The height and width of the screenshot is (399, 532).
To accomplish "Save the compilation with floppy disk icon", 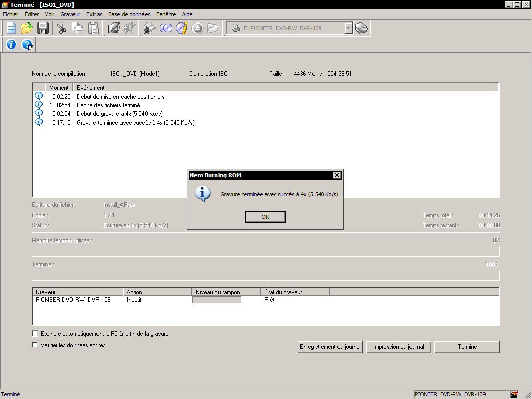I will (43, 28).
